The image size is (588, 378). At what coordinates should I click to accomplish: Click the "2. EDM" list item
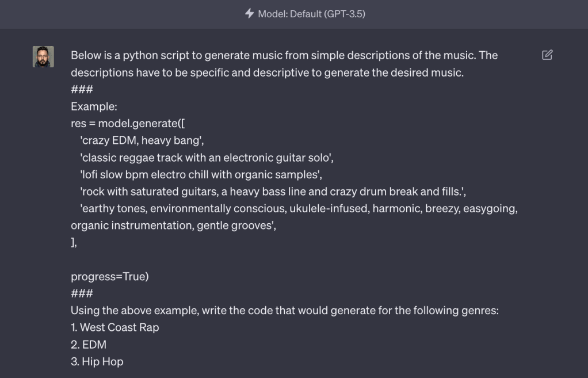click(x=89, y=345)
